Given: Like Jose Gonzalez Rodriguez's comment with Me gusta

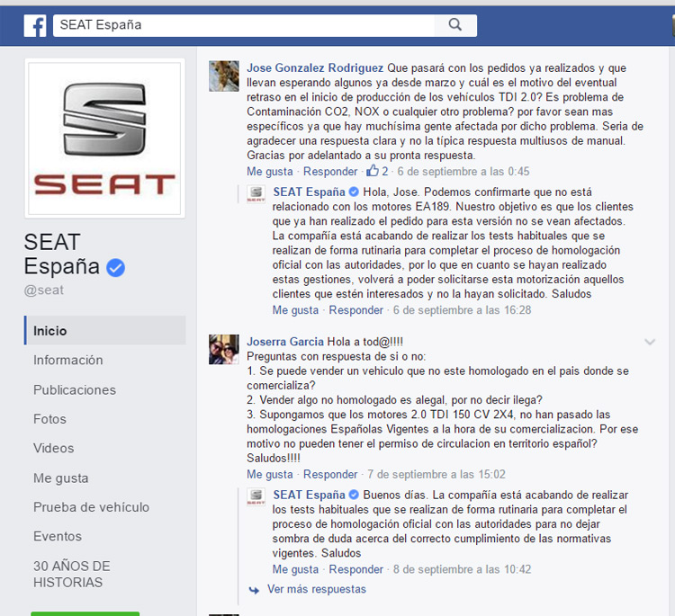Looking at the screenshot, I should [x=269, y=171].
